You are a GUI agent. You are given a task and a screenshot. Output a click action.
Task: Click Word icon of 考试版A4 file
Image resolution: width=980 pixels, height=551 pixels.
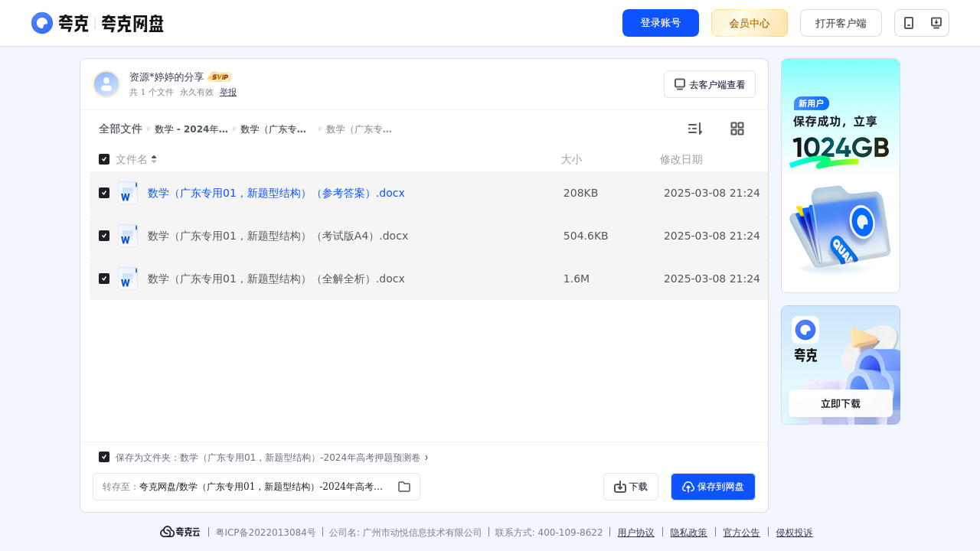128,236
